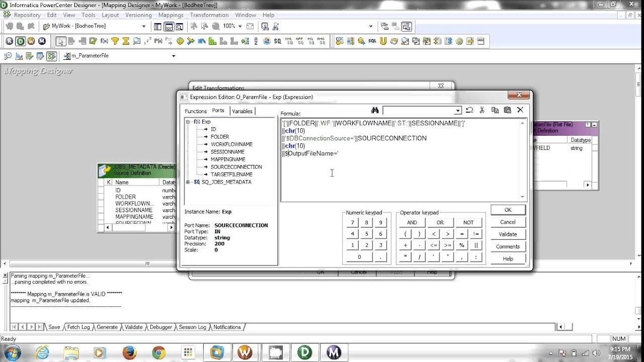Open the Source Analyzer tool icon
The height and width of the screenshot is (362, 644).
point(9,56)
